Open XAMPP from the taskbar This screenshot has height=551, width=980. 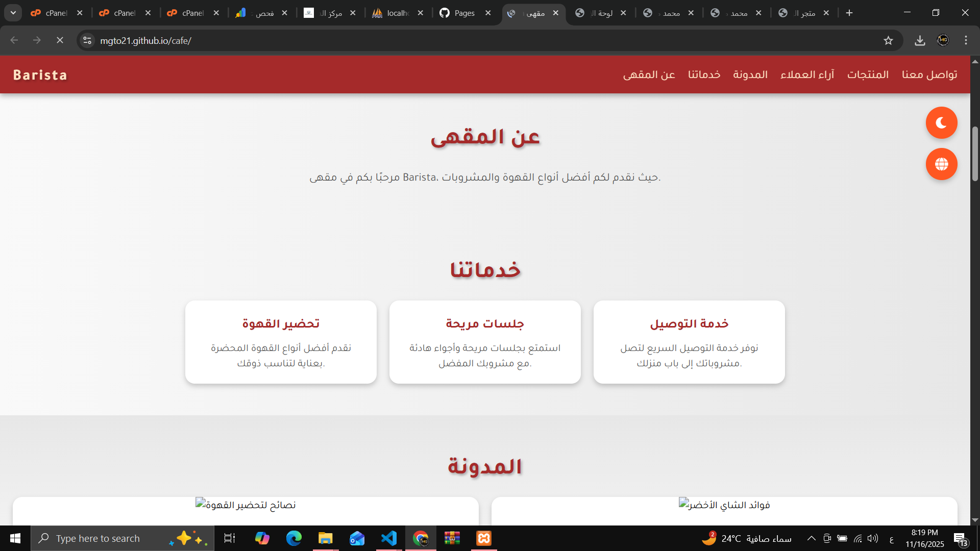click(x=483, y=538)
